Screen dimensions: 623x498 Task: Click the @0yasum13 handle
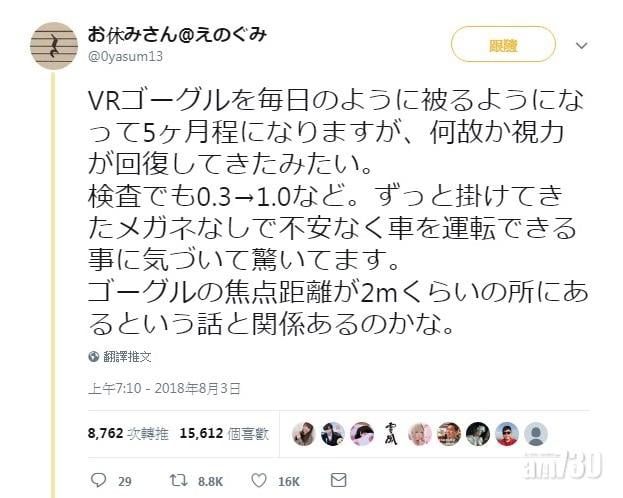point(126,56)
